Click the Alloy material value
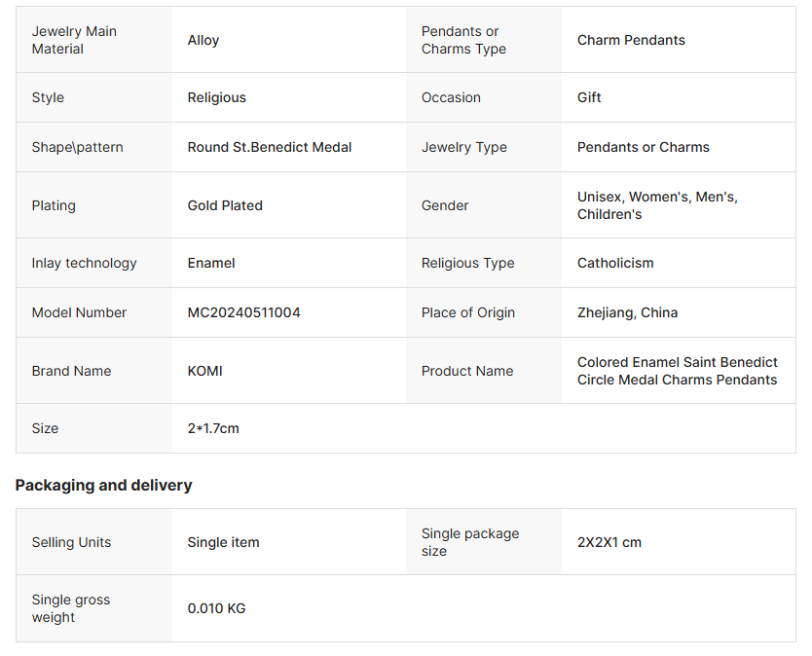The width and height of the screenshot is (812, 656). pos(203,40)
